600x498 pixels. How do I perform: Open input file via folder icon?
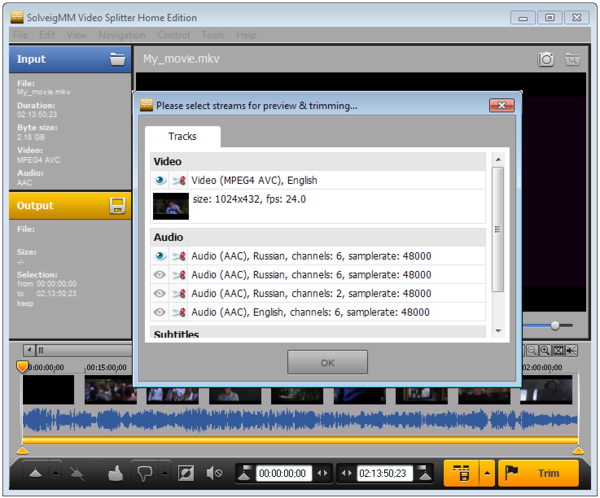click(117, 59)
